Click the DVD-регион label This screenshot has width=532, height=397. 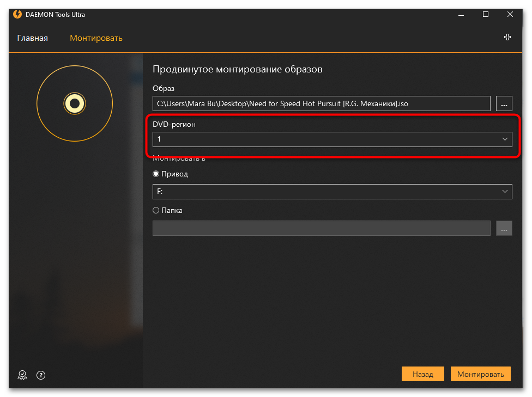(x=174, y=124)
